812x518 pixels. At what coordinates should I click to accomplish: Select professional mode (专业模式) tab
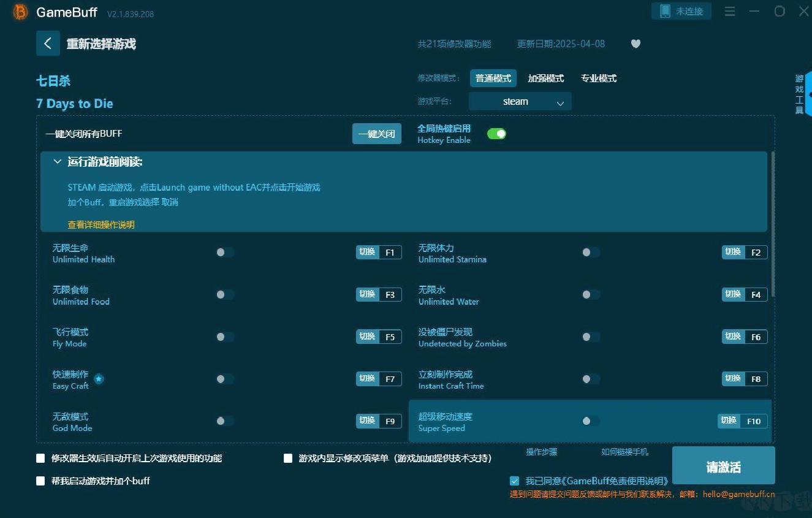(x=599, y=78)
